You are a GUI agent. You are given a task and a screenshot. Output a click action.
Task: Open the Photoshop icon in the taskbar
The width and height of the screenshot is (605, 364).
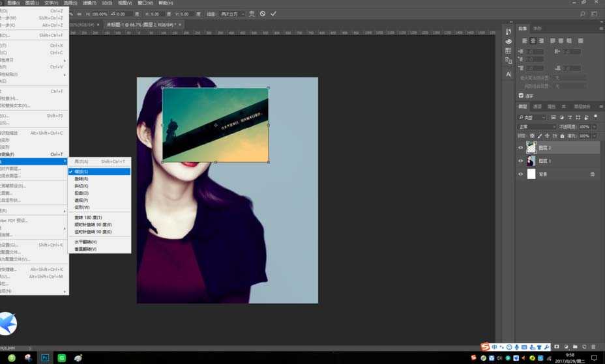[x=45, y=357]
